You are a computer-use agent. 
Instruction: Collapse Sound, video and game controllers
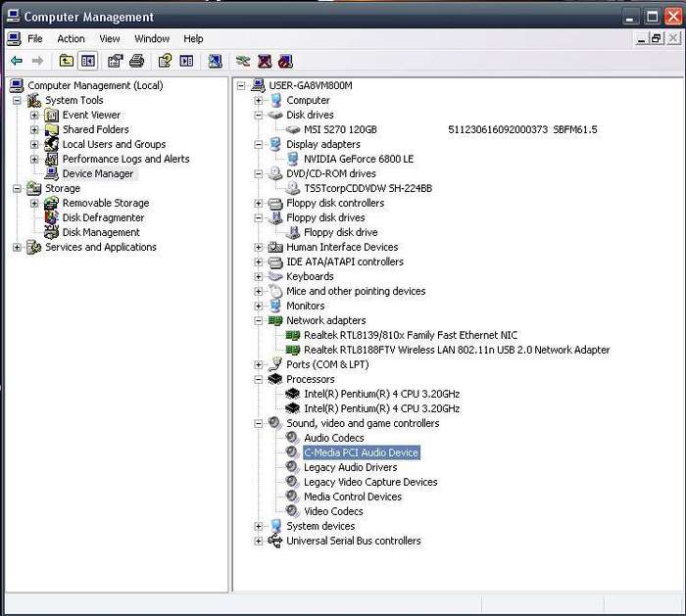[x=259, y=424]
